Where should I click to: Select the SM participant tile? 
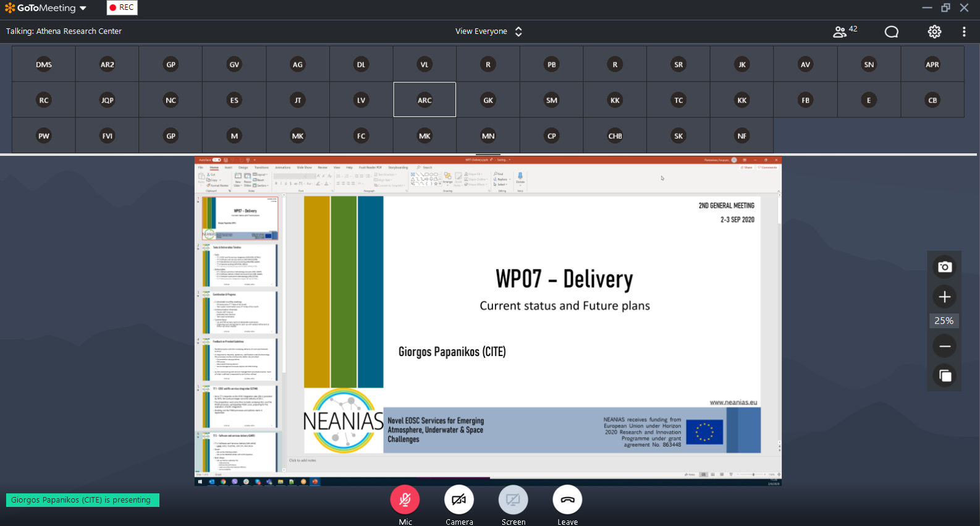[x=552, y=100]
